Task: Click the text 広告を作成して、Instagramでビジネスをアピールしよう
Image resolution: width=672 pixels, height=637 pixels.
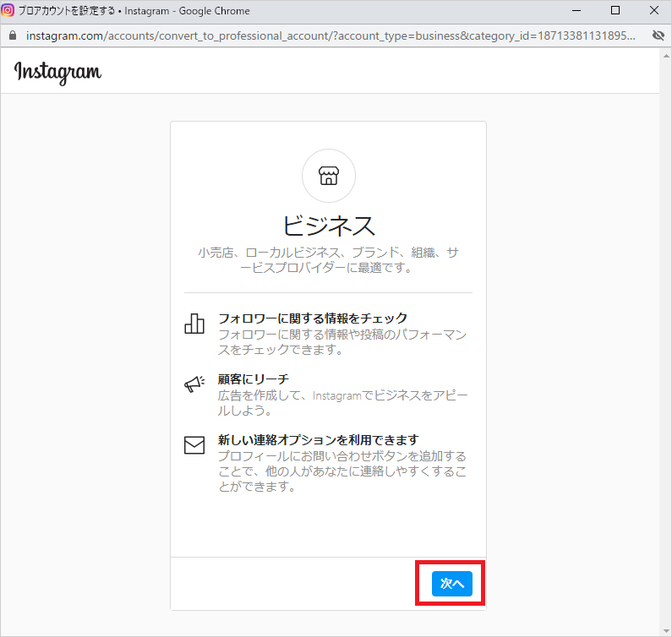Action: (342, 403)
